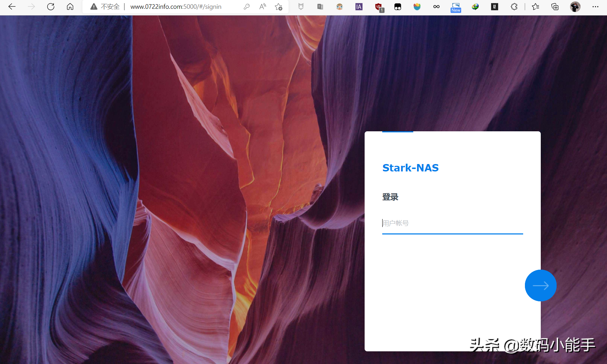Reload the current page
The image size is (607, 364).
tap(51, 7)
